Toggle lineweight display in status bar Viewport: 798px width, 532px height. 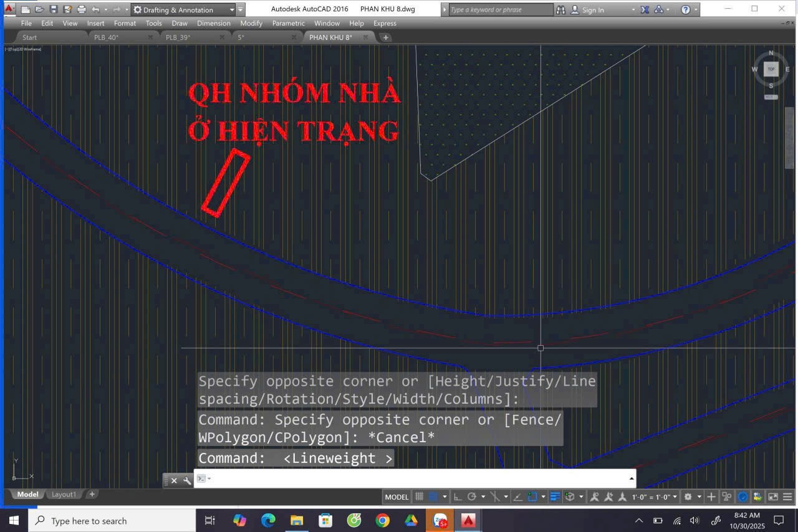click(555, 496)
